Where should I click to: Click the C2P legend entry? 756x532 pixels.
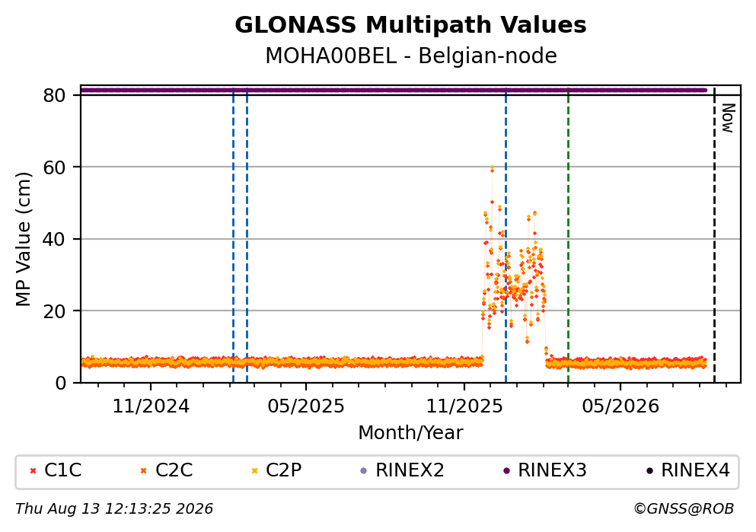click(x=277, y=470)
